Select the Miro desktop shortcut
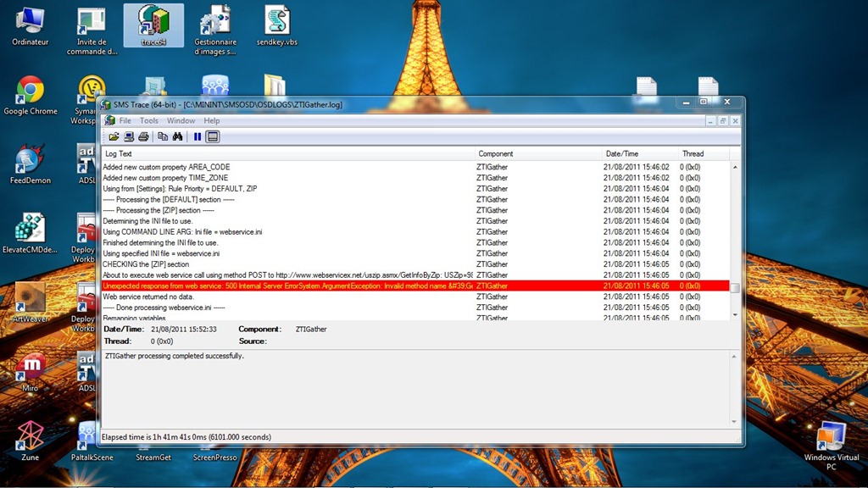This screenshot has height=488, width=868. tap(30, 372)
